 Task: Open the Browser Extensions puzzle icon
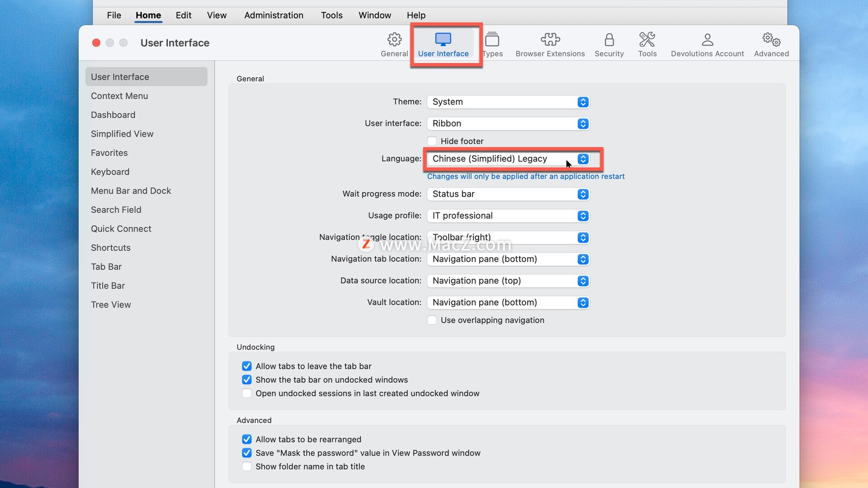(550, 40)
